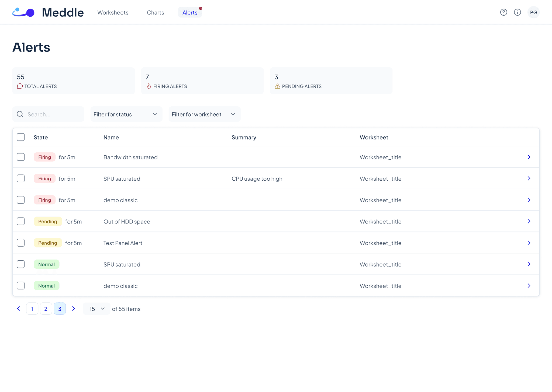The width and height of the screenshot is (552, 392).
Task: Open Bandwidth saturated row arrow
Action: (x=529, y=157)
